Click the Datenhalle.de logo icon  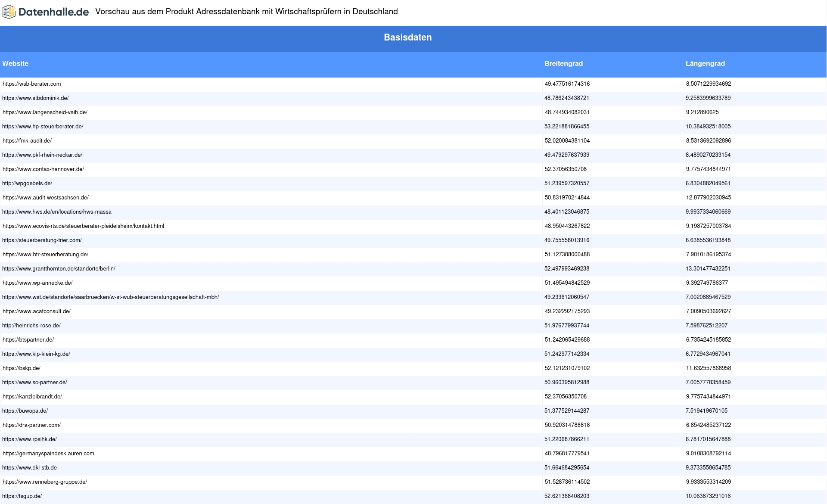coord(9,12)
